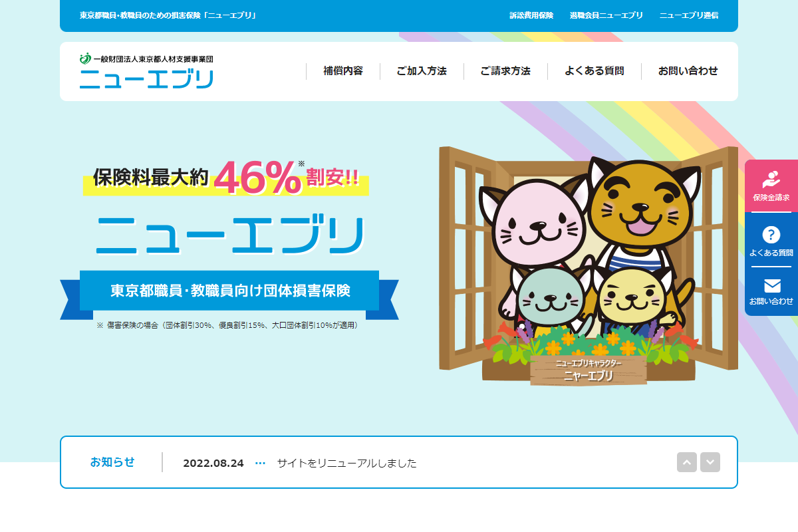Viewport: 798px width, 532px height.
Task: Select よくある質問 in navigation bar
Action: coord(595,71)
